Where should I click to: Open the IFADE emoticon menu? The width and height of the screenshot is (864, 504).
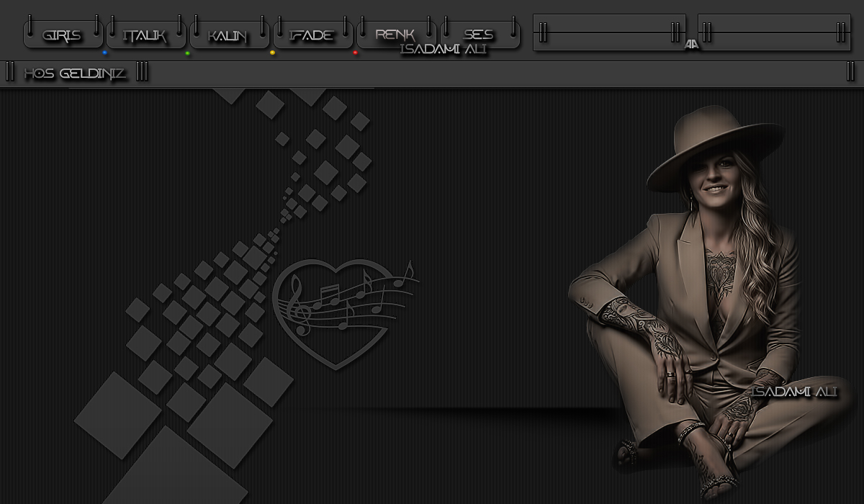[x=312, y=35]
